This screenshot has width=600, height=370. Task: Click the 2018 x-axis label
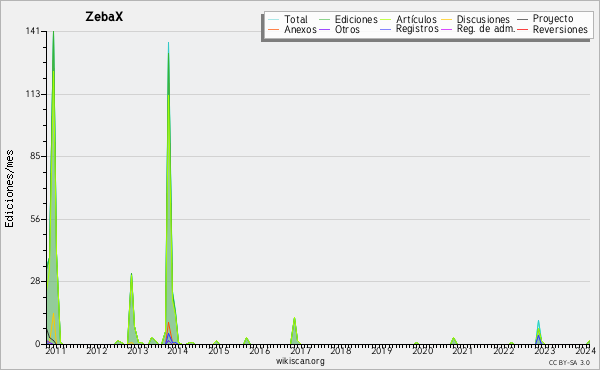click(341, 350)
